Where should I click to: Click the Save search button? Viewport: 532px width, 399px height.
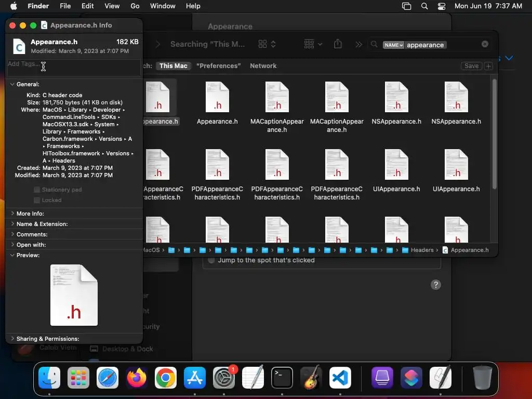pos(471,66)
